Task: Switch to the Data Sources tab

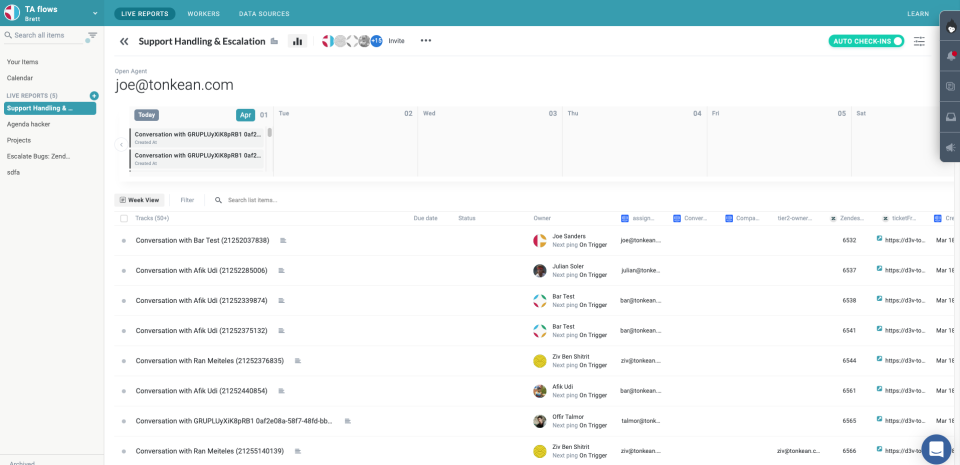Action: [264, 13]
